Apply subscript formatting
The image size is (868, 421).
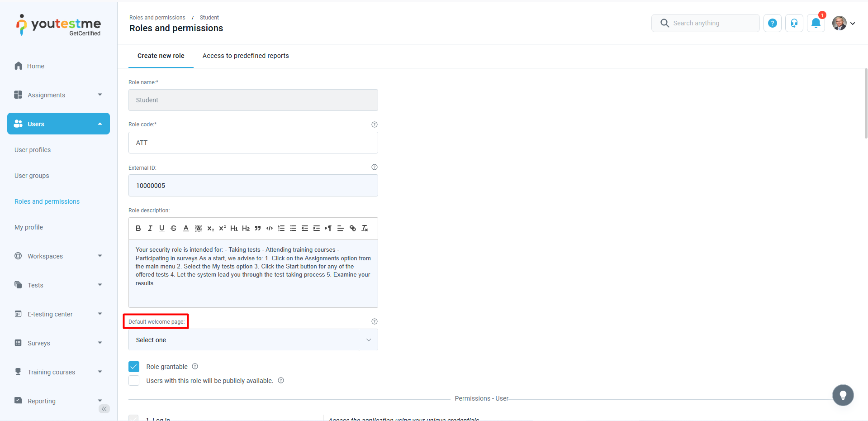tap(210, 228)
